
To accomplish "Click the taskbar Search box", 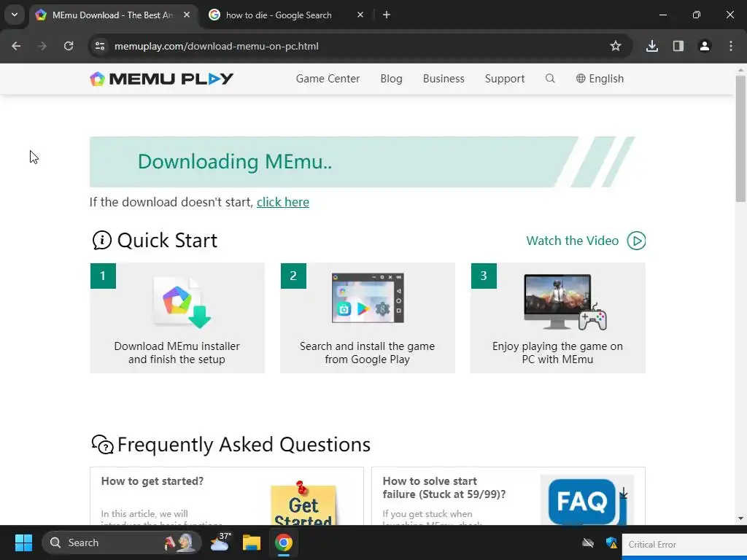I will pos(122,542).
